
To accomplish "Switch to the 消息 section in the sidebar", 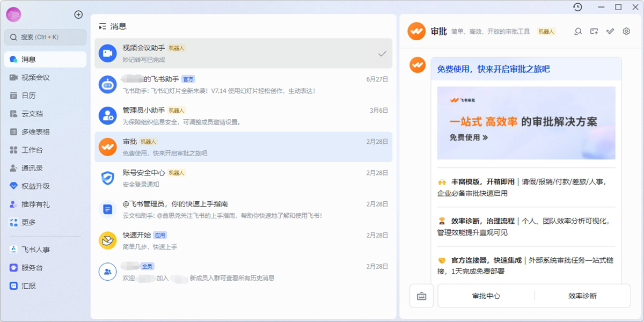I will pyautogui.click(x=45, y=60).
